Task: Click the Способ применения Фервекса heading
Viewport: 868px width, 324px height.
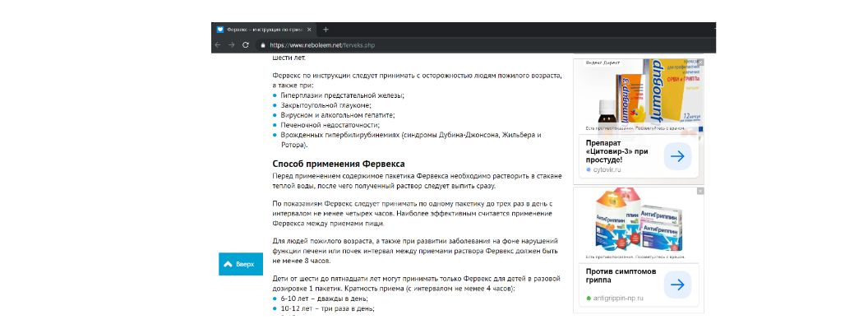Action: (338, 164)
